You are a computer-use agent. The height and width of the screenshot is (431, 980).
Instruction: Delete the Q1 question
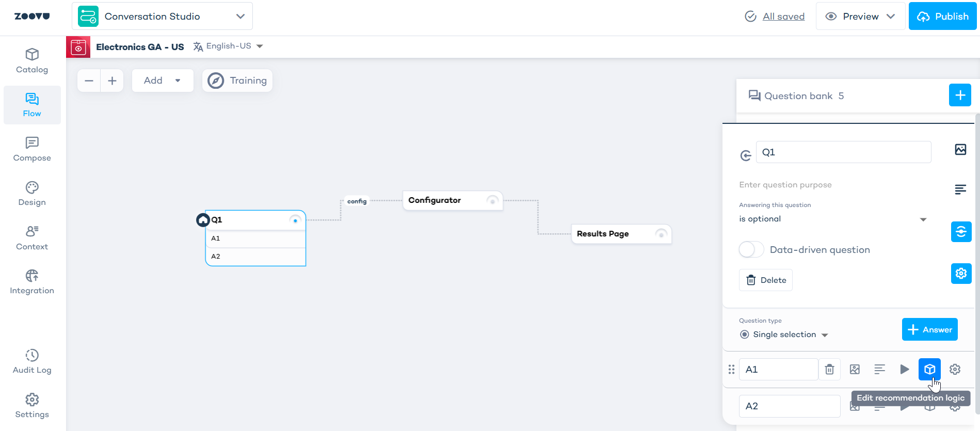tap(766, 280)
